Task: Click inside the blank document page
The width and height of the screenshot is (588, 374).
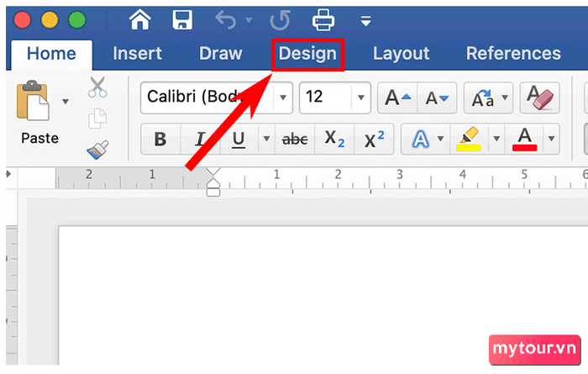Action: 323,294
